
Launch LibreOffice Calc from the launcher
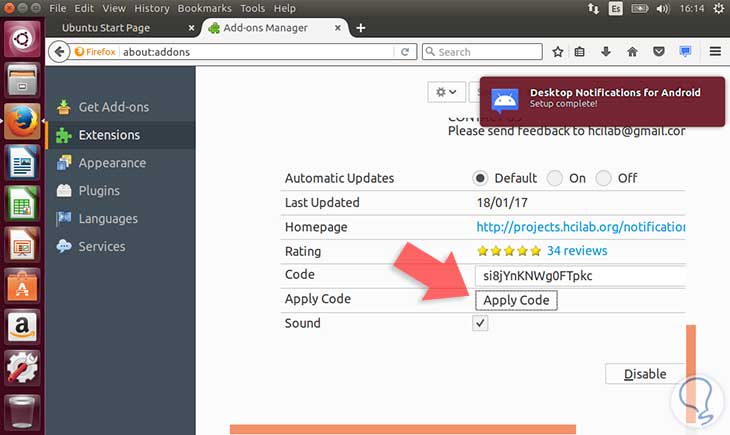pyautogui.click(x=22, y=203)
